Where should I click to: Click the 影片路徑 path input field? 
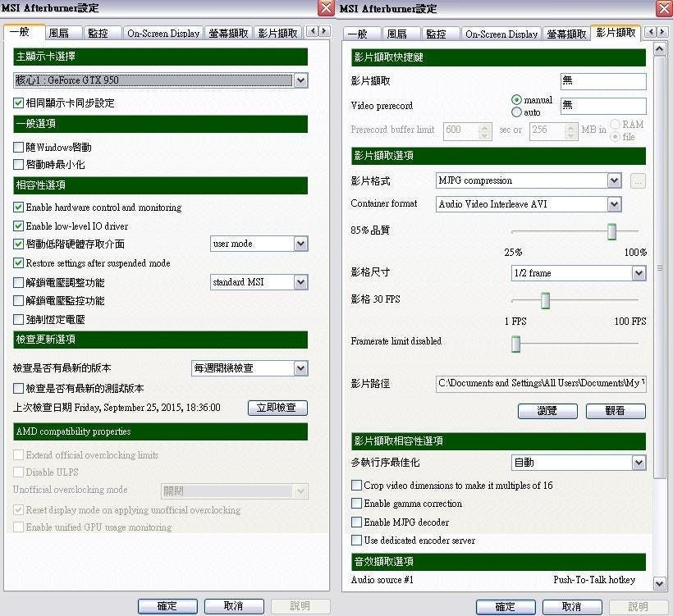tap(541, 384)
